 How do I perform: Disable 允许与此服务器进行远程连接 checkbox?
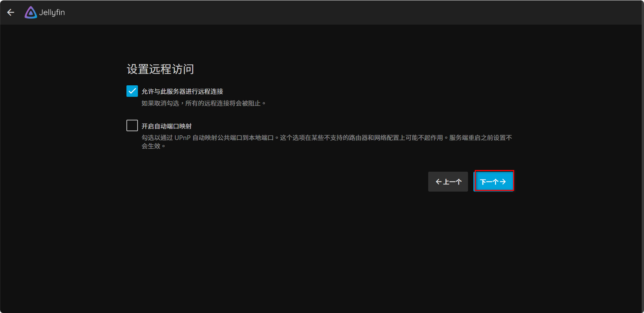point(132,91)
